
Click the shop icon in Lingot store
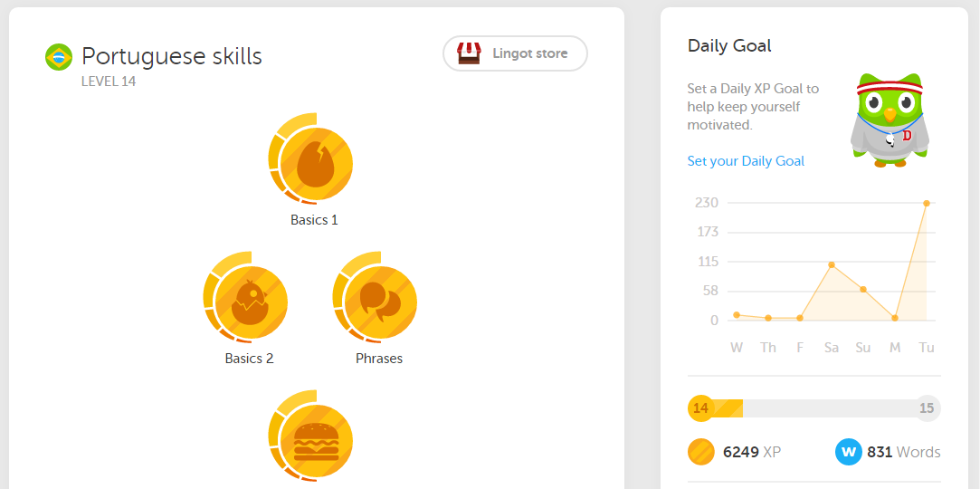pos(469,53)
